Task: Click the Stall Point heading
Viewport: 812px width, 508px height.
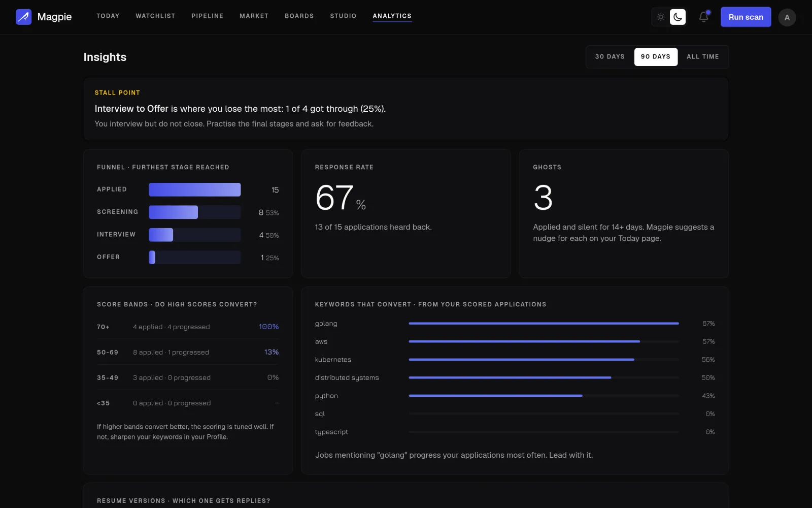Action: (117, 93)
